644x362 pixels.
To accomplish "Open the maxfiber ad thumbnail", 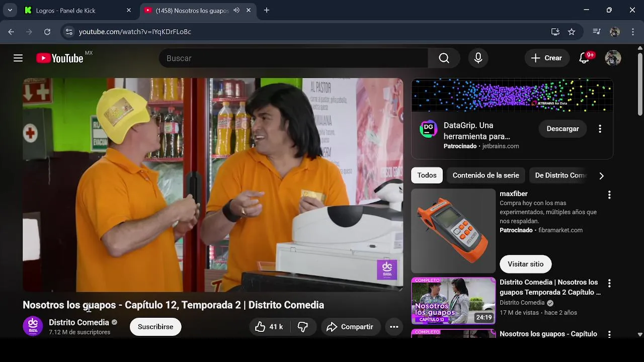I will coord(453,231).
